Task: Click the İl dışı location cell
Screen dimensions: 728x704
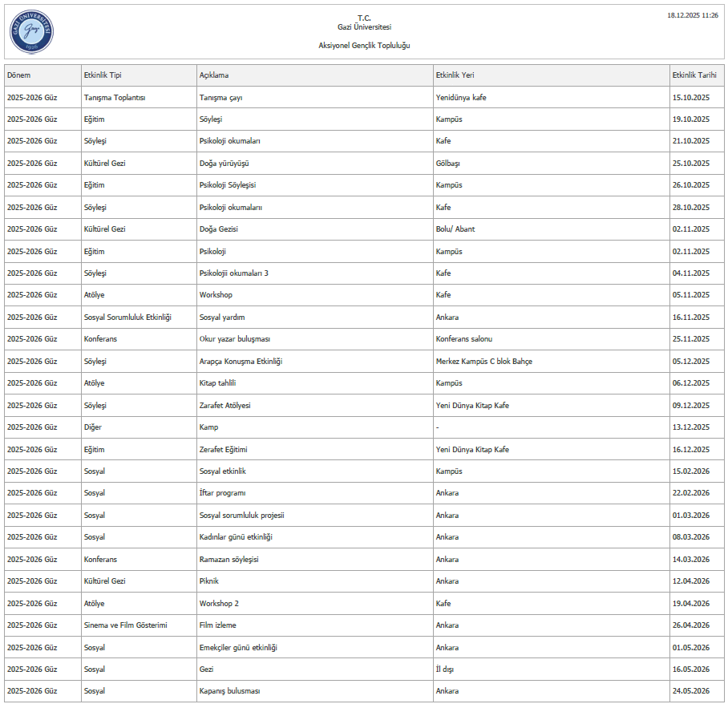Action: pos(446,669)
